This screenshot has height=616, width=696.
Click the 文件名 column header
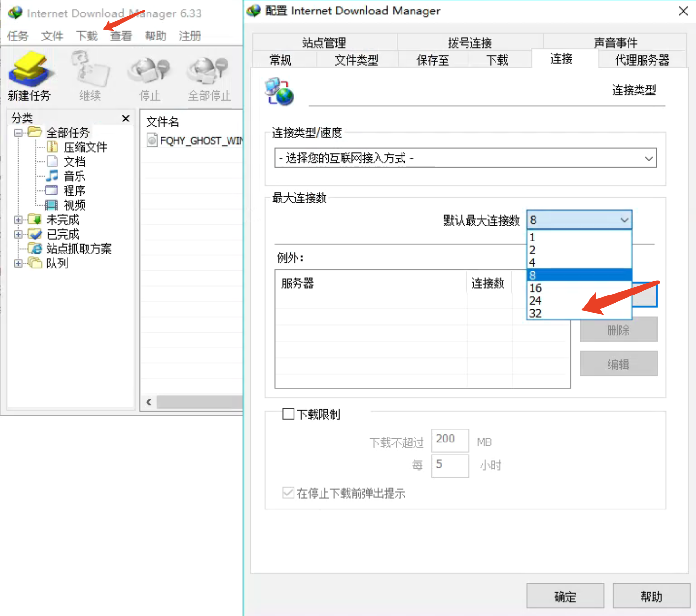coord(163,121)
